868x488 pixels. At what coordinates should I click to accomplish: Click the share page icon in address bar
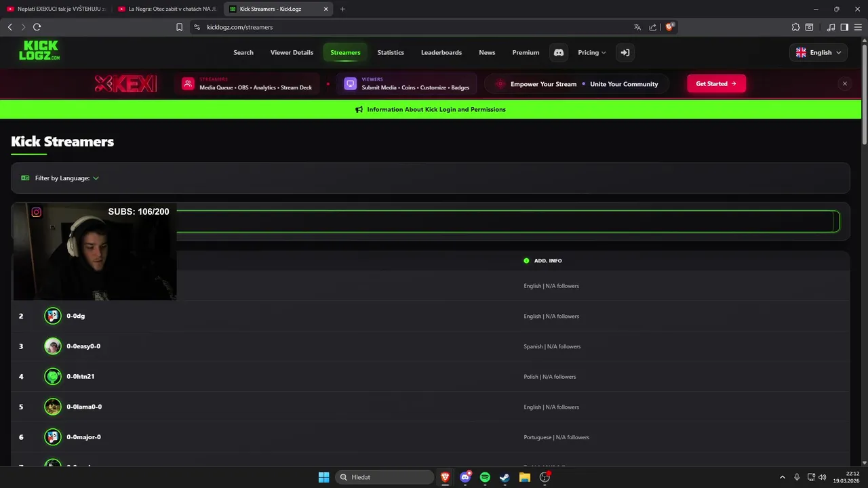click(x=652, y=27)
